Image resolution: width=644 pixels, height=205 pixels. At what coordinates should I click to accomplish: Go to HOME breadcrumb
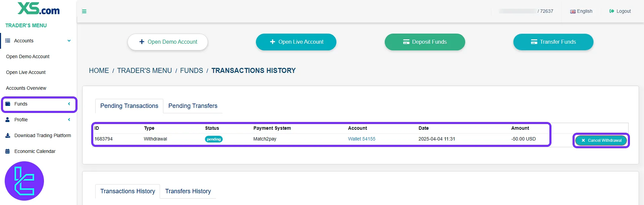click(x=99, y=71)
